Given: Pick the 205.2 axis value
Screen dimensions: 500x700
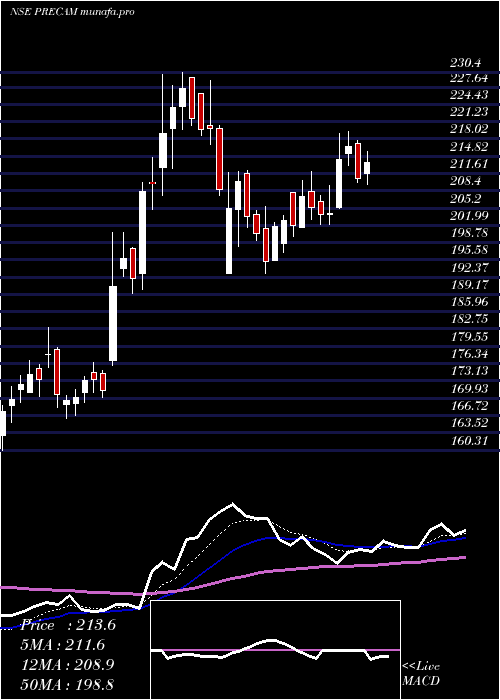Looking at the screenshot, I should (468, 199).
